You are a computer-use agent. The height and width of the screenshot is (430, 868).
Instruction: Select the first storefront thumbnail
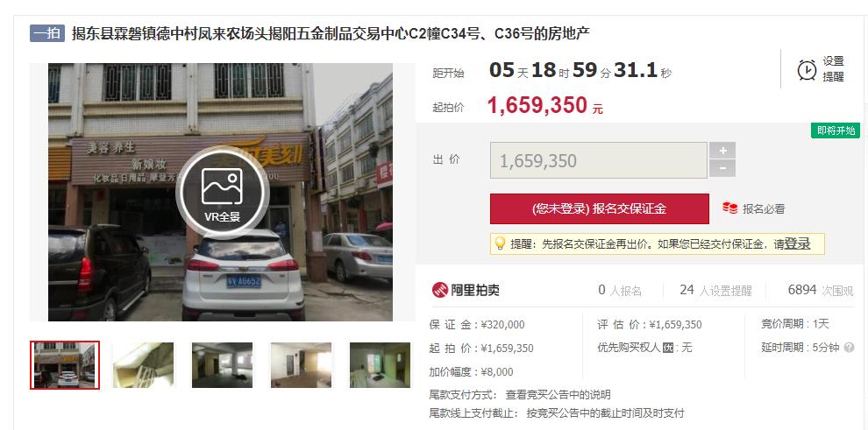coord(65,365)
